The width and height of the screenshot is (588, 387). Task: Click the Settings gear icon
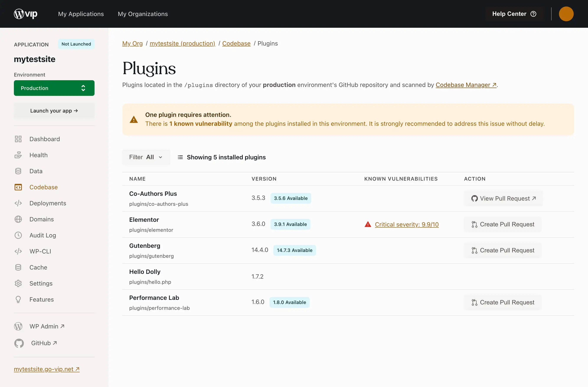pos(18,283)
